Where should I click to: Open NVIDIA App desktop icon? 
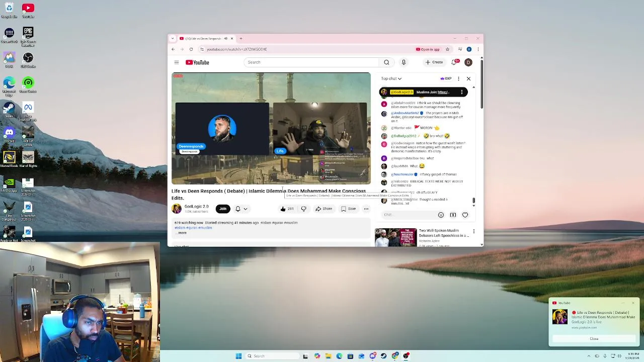[9, 185]
